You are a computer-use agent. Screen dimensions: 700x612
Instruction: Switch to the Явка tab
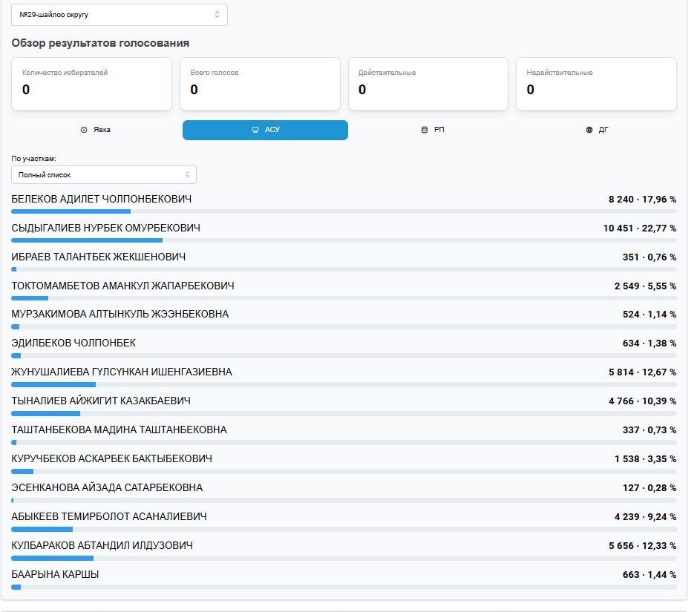point(96,130)
